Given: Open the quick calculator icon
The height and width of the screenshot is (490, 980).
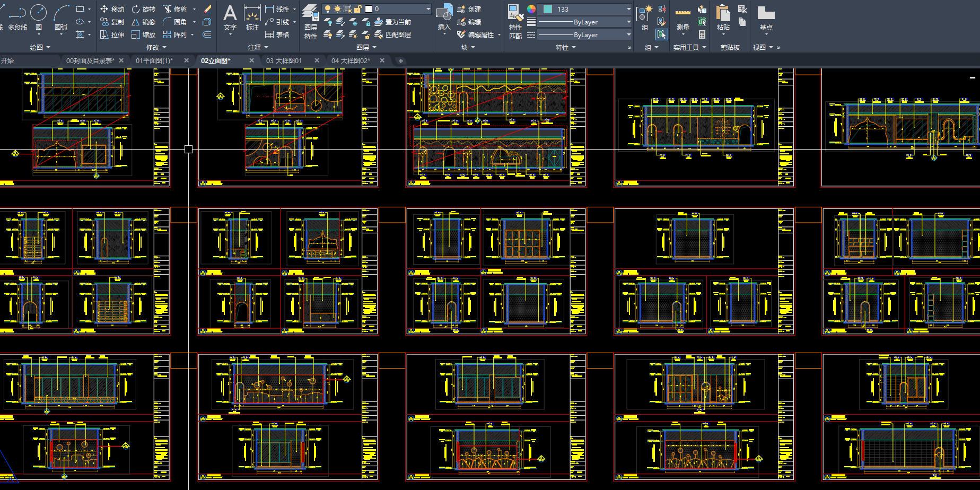Looking at the screenshot, I should (702, 34).
